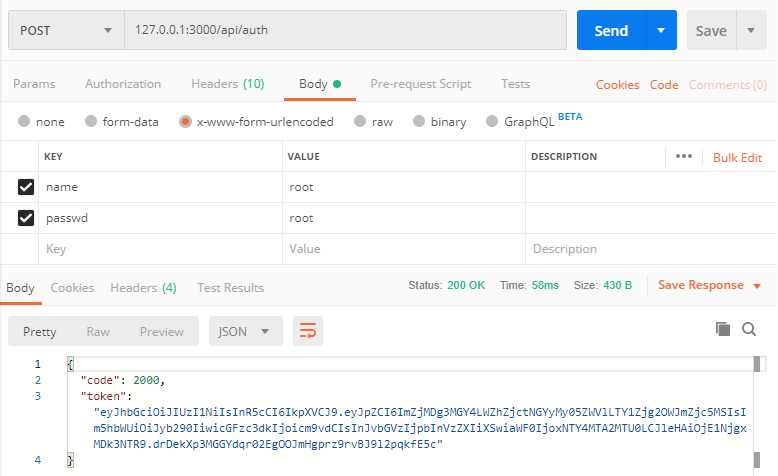Viewport: 778px width, 476px height.
Task: Open Comments (0) link
Action: (x=728, y=85)
